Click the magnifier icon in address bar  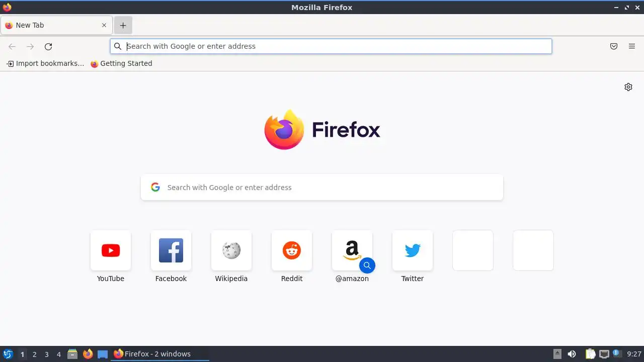click(x=118, y=46)
